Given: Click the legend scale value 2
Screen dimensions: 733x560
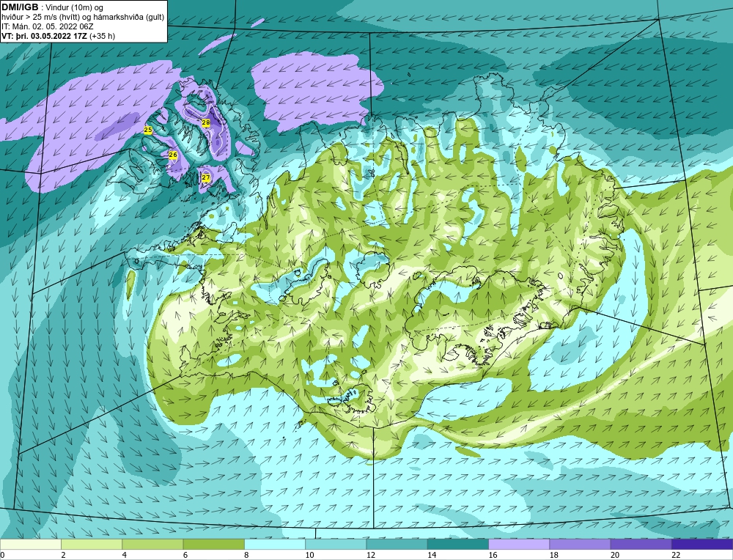Looking at the screenshot, I should 63,556.
